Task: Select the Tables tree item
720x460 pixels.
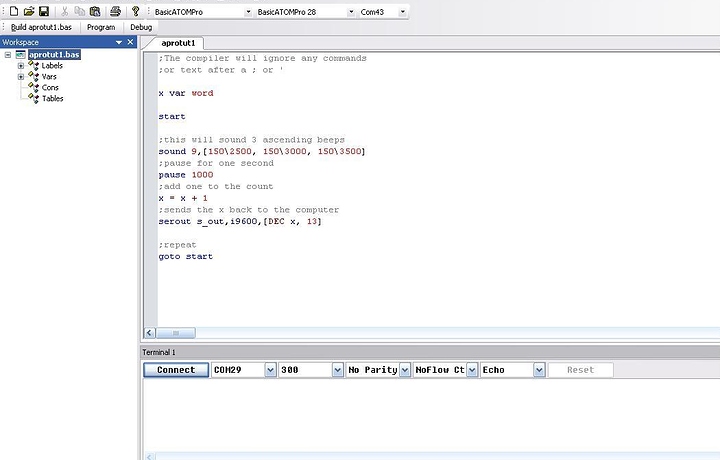Action: (52, 98)
